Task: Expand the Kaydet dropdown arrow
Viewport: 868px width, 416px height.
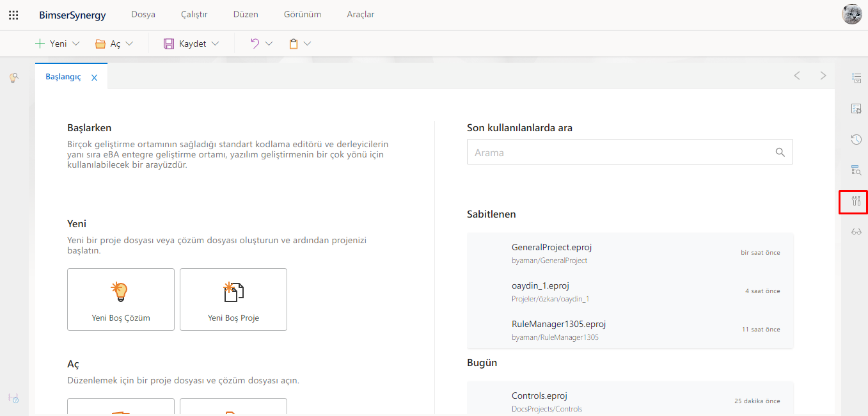Action: click(215, 44)
